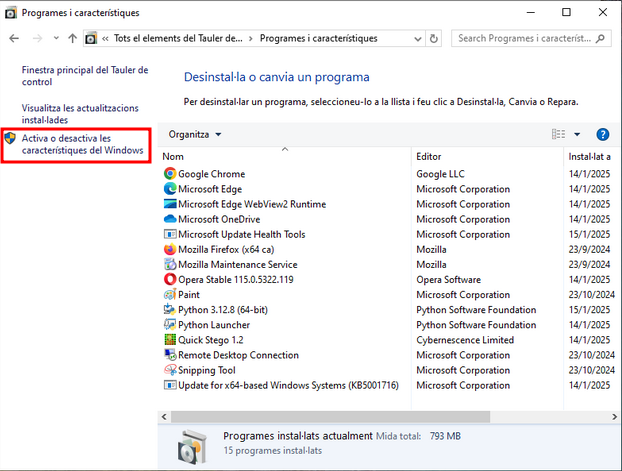
Task: Open help with the blue question mark
Action: (x=602, y=134)
